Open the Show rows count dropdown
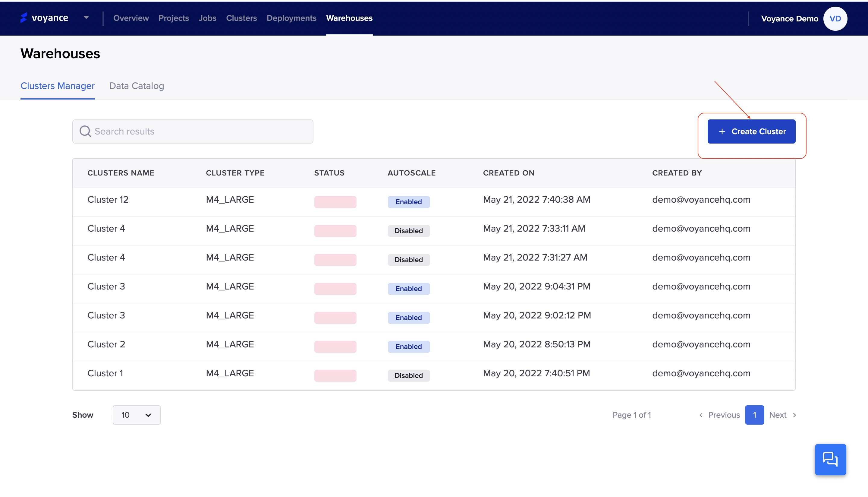The width and height of the screenshot is (868, 497). coord(137,415)
